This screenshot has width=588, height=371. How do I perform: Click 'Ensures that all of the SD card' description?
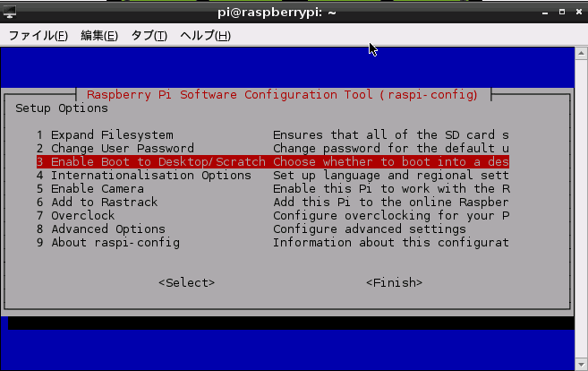391,134
